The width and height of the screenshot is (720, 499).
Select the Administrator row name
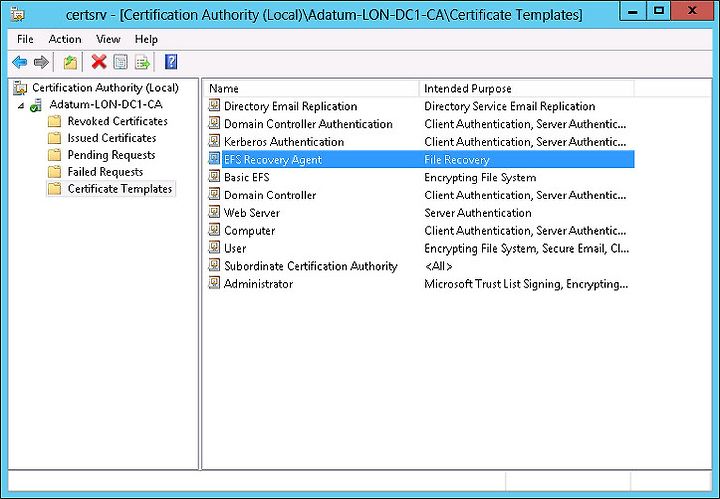click(258, 284)
